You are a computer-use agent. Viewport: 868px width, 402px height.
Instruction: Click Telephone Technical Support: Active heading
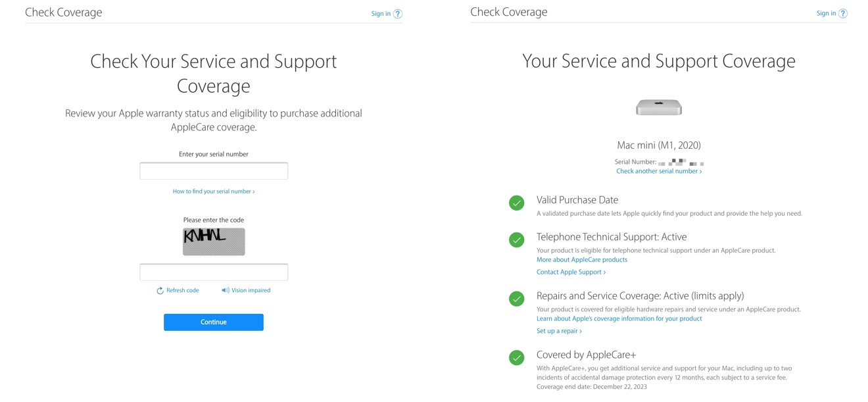click(612, 237)
